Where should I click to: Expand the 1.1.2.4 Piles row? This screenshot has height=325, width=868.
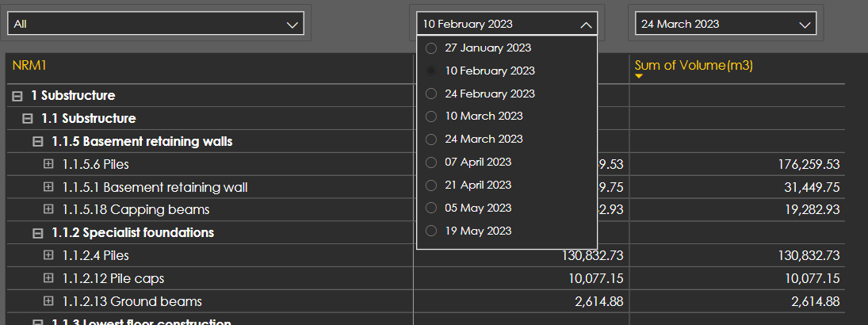(x=48, y=255)
